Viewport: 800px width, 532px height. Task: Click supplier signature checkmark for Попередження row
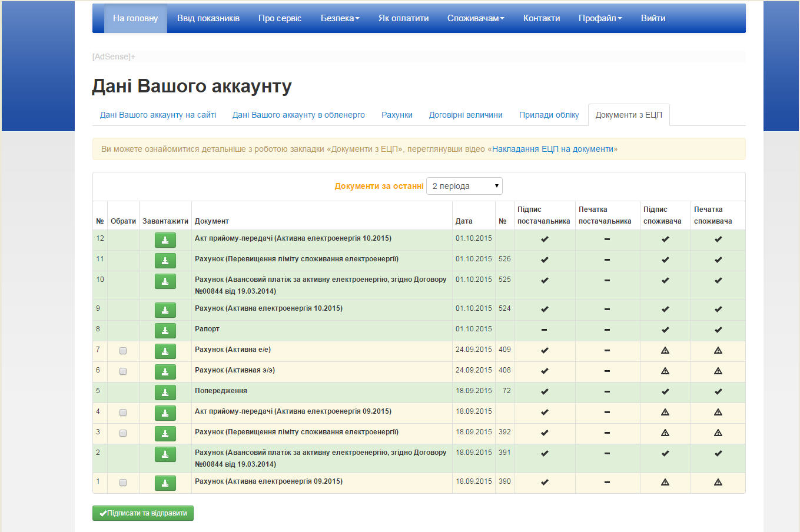(x=545, y=391)
